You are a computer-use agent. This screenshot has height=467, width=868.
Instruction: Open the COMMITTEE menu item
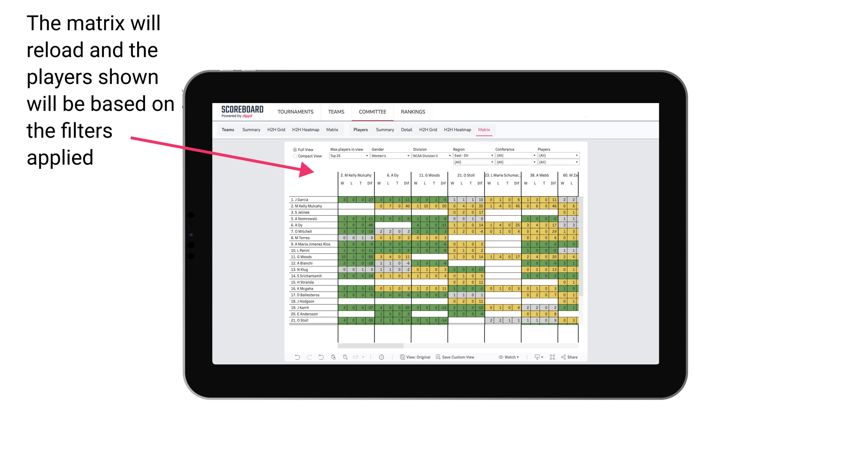(x=373, y=112)
